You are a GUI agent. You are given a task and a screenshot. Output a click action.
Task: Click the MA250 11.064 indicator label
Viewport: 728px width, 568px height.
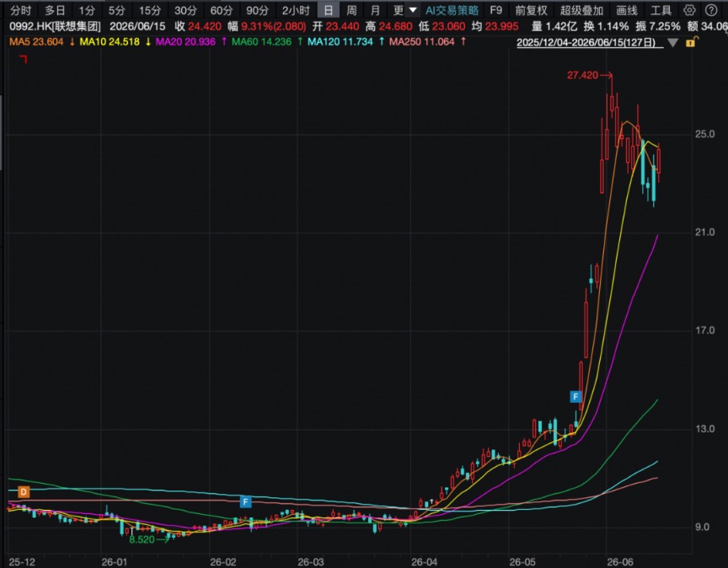coord(422,42)
